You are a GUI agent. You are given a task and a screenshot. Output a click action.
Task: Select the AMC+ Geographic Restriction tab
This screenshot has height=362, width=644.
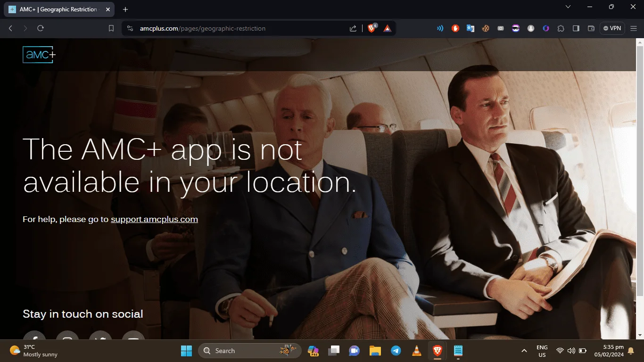tap(58, 9)
